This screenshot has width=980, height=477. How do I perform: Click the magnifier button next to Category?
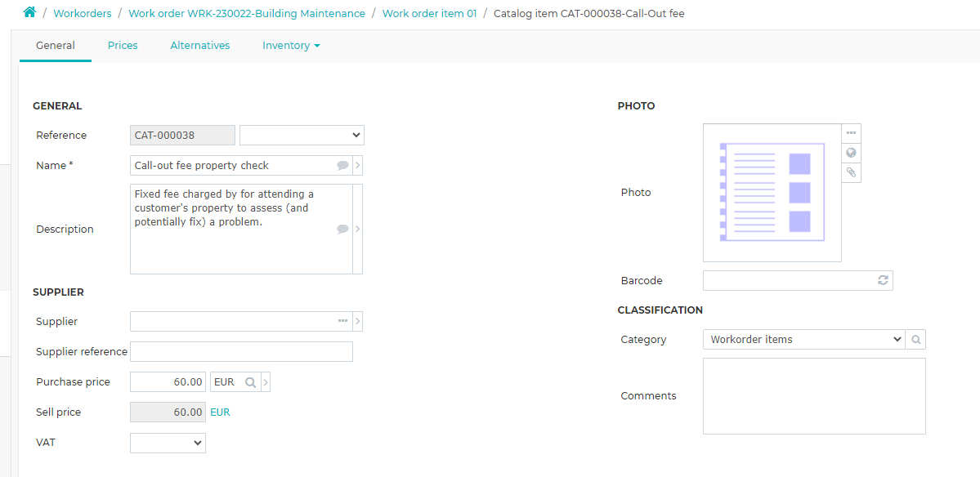(x=915, y=340)
